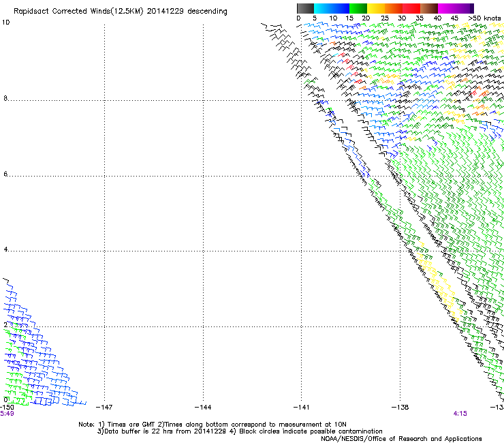Viewport: 504px width, 443px height.
Task: Click the dark purple >50 knots swatch
Action: tap(472, 8)
